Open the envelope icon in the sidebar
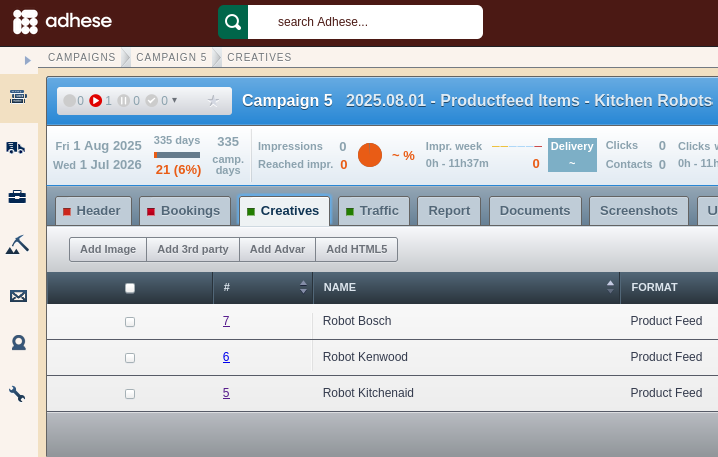Viewport: 718px width, 457px height. coord(17,295)
